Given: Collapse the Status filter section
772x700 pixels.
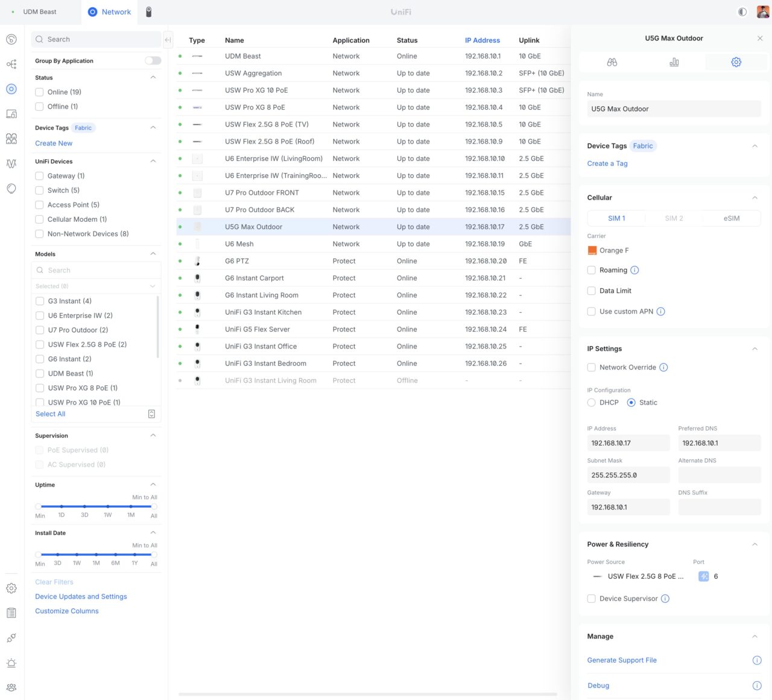Looking at the screenshot, I should pos(153,78).
